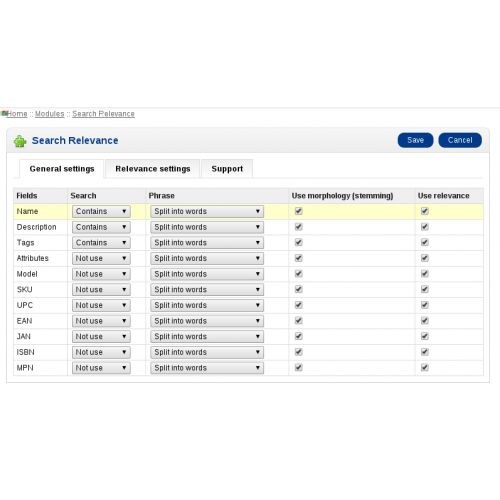The width and height of the screenshot is (500, 500).
Task: Toggle Use relevance checkbox for Description
Action: (x=424, y=227)
